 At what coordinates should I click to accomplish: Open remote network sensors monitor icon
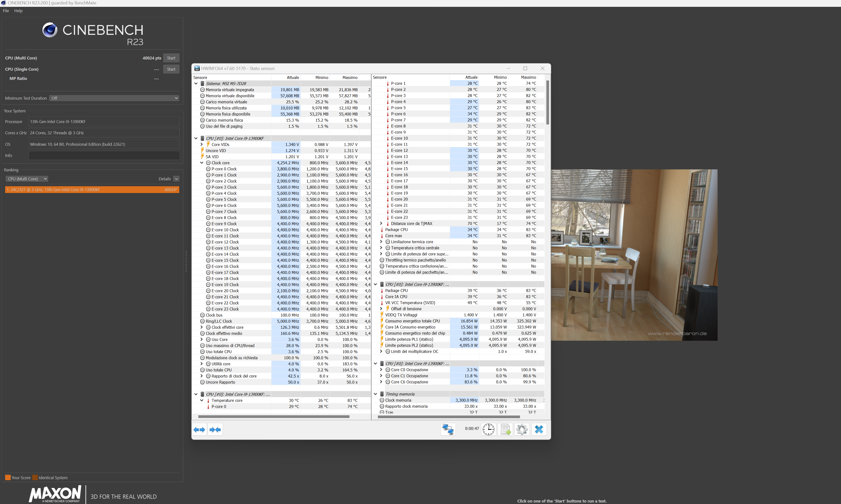point(448,429)
